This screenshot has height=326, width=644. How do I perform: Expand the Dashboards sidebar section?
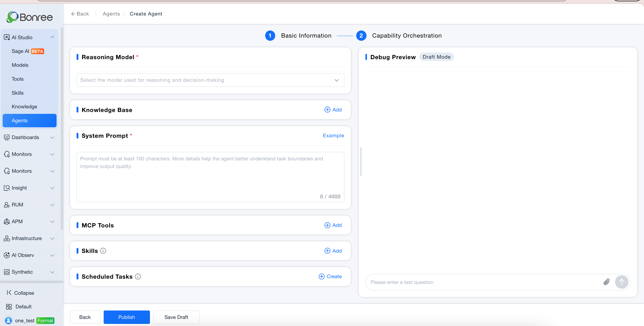tap(29, 137)
